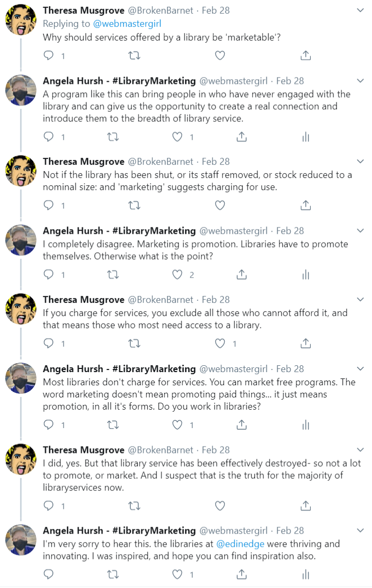Open analytics on the last Angela Hursh tweet
Viewport: 372px width, 588px height.
(x=305, y=574)
